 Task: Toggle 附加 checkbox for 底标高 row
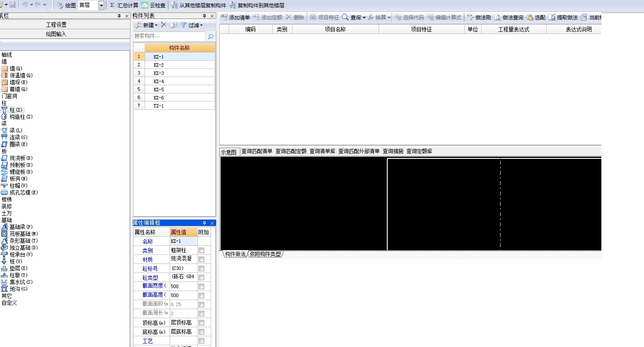click(201, 332)
